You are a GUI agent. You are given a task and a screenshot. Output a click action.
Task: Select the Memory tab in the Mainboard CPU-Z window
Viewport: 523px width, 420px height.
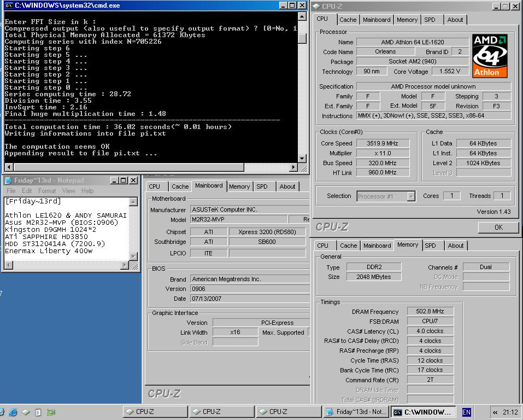click(239, 186)
